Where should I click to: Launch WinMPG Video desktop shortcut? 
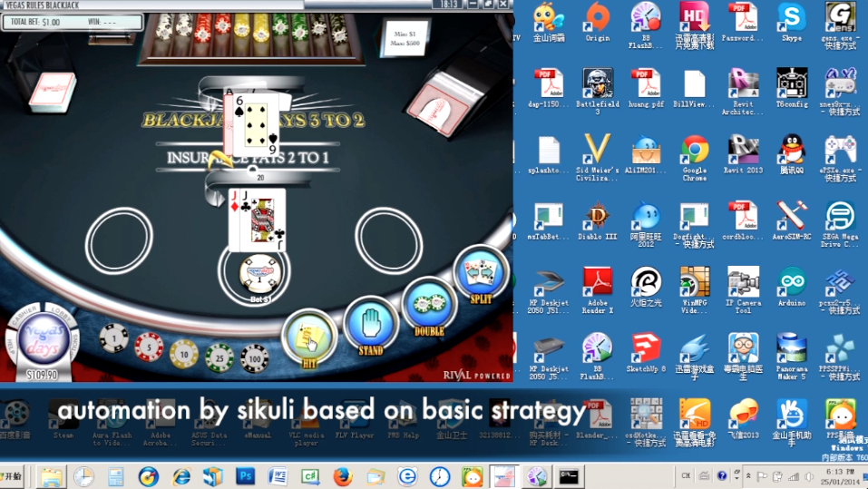click(x=694, y=290)
